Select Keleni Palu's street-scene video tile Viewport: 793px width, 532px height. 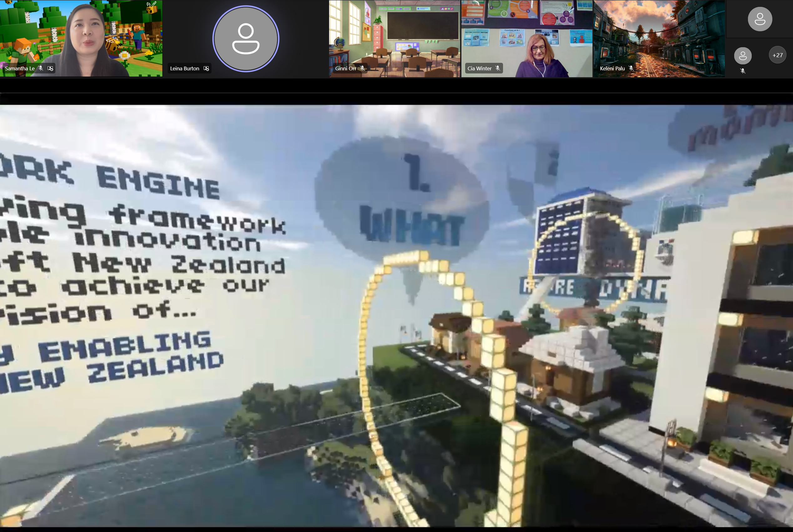[x=658, y=34]
